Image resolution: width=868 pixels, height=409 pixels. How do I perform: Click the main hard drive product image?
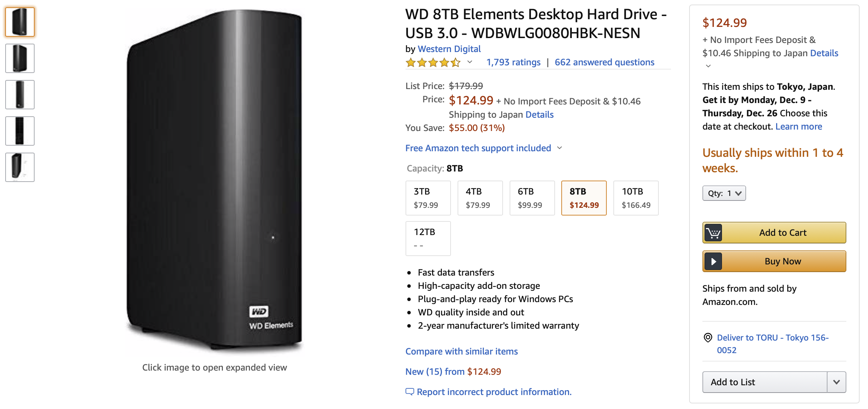click(x=214, y=182)
